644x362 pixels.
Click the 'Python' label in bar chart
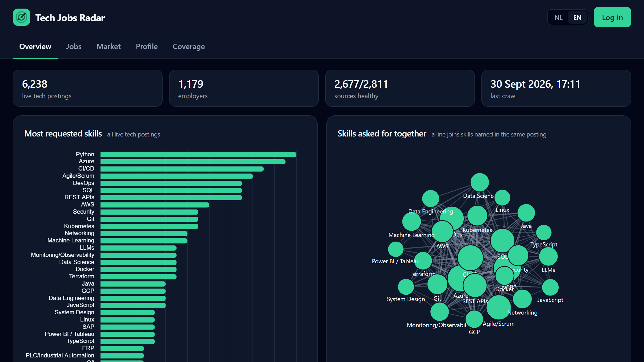tap(85, 154)
